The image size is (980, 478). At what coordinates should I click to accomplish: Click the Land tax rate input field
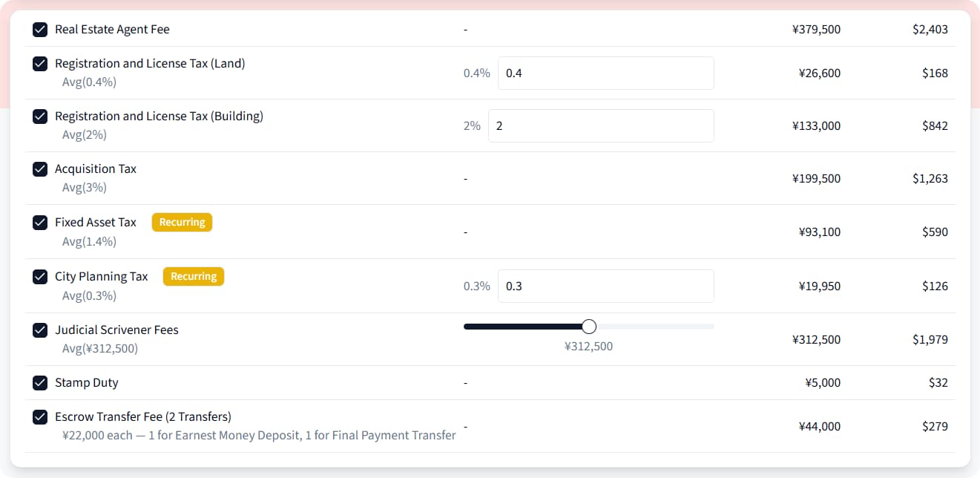click(605, 73)
